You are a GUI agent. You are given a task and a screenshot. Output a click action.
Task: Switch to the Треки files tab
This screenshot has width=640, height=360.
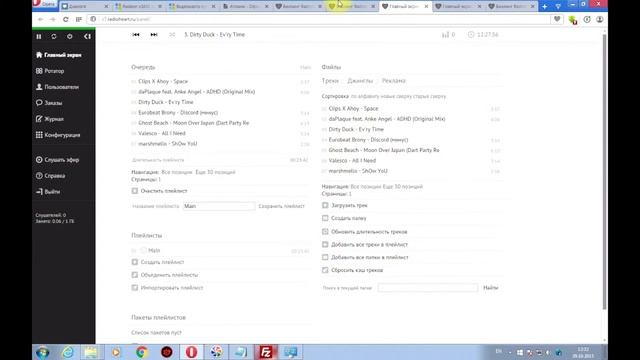point(330,81)
